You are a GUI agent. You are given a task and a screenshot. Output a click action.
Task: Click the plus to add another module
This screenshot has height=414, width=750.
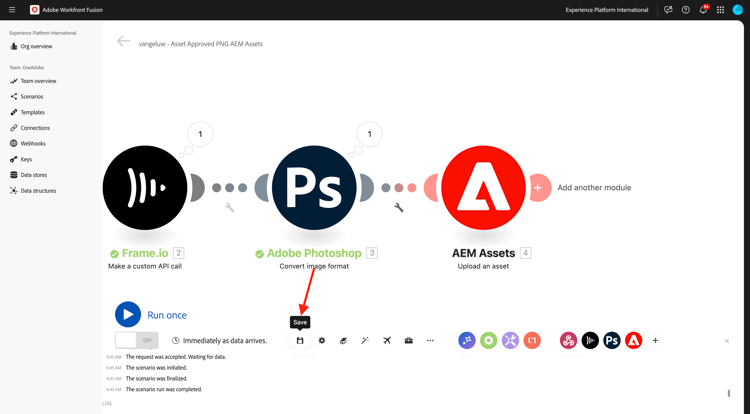[x=539, y=188]
